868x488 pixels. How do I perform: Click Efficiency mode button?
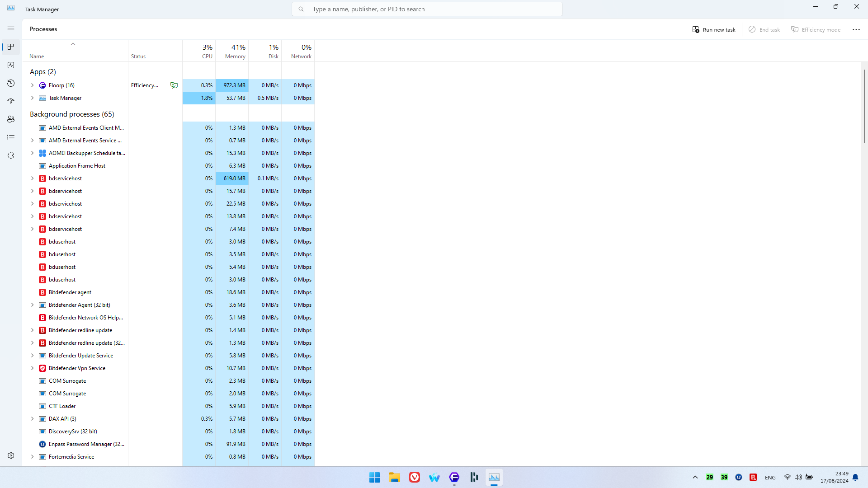(816, 30)
